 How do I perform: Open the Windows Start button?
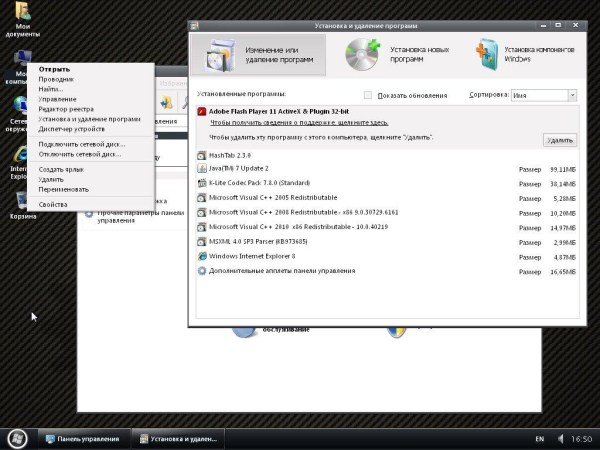16,438
